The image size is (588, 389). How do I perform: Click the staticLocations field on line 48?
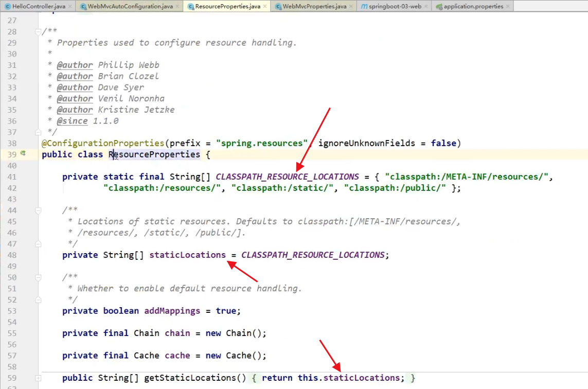pyautogui.click(x=187, y=255)
